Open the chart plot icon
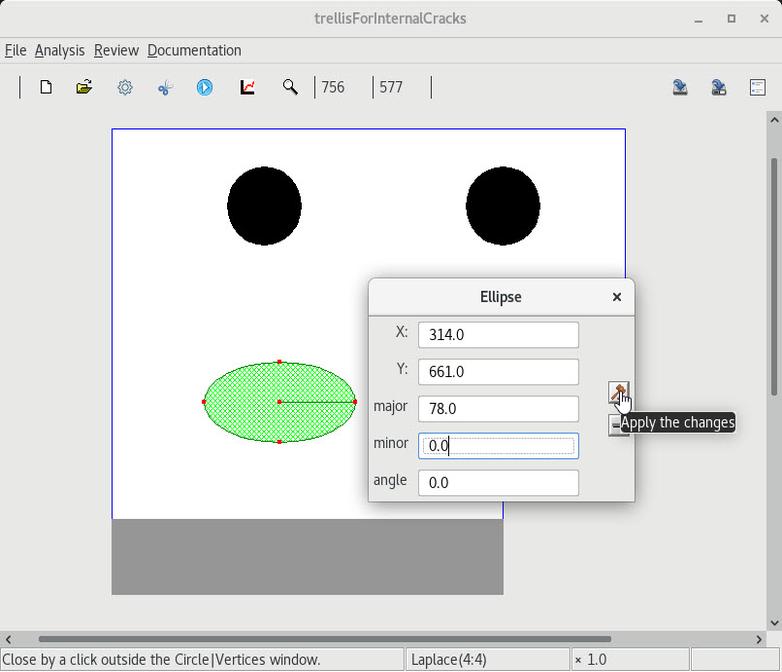 pos(247,88)
